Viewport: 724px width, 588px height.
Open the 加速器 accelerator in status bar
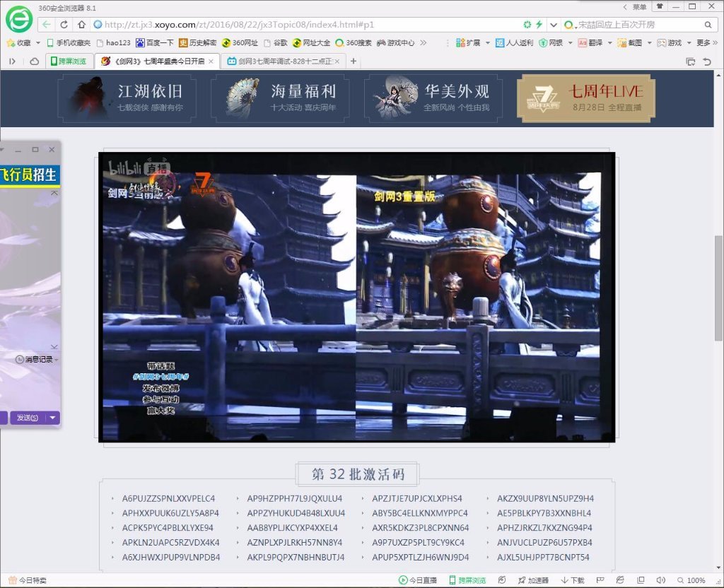(x=533, y=580)
